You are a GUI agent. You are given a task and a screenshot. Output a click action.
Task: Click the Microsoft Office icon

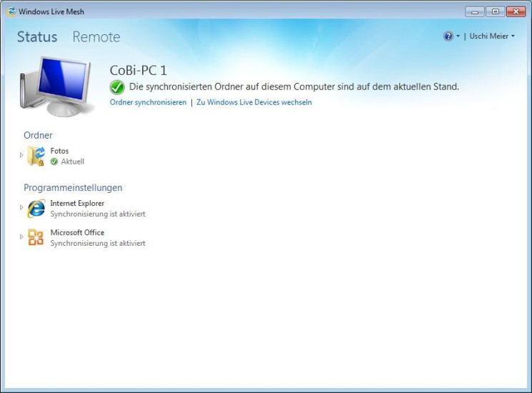pos(36,237)
